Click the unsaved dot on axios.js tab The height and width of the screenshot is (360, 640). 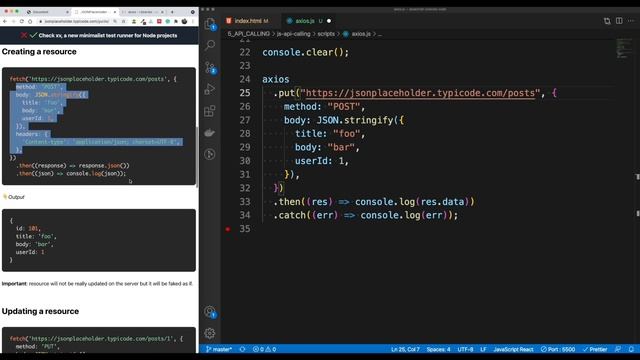click(329, 21)
